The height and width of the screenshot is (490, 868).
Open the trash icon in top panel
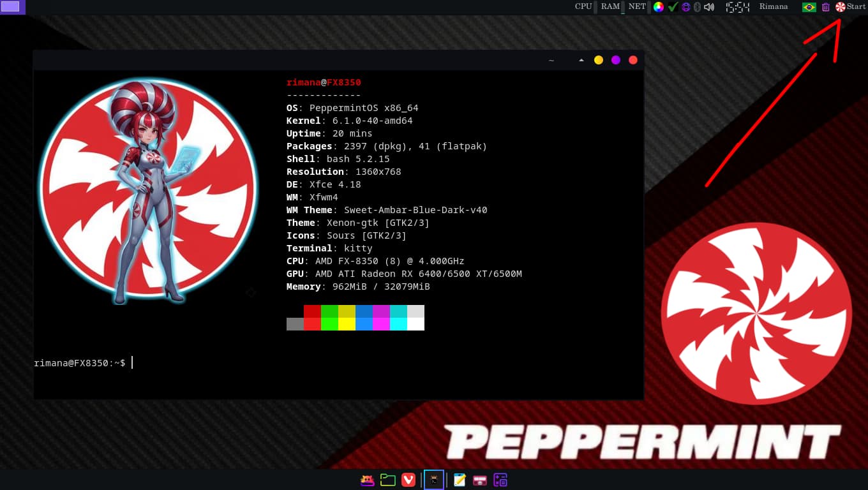(826, 7)
